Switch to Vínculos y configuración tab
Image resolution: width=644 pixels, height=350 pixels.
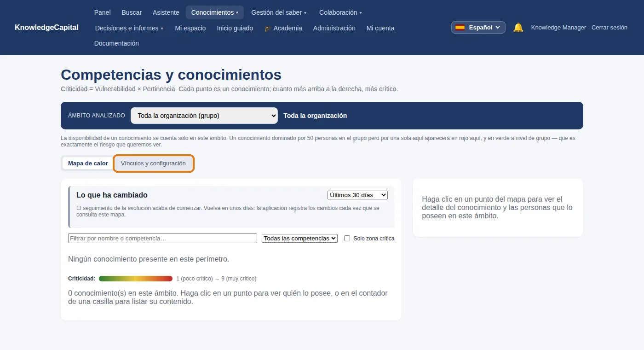(x=153, y=163)
